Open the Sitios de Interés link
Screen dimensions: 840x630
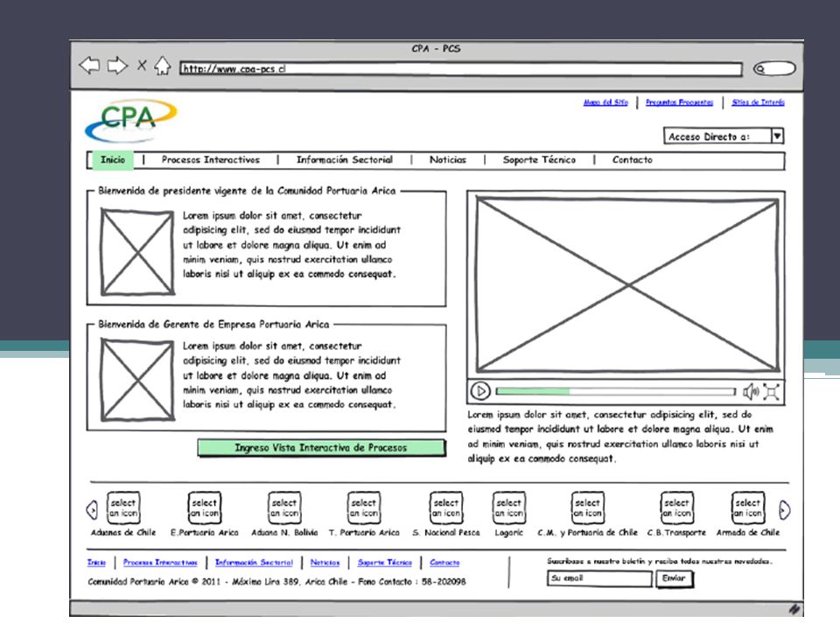(758, 101)
